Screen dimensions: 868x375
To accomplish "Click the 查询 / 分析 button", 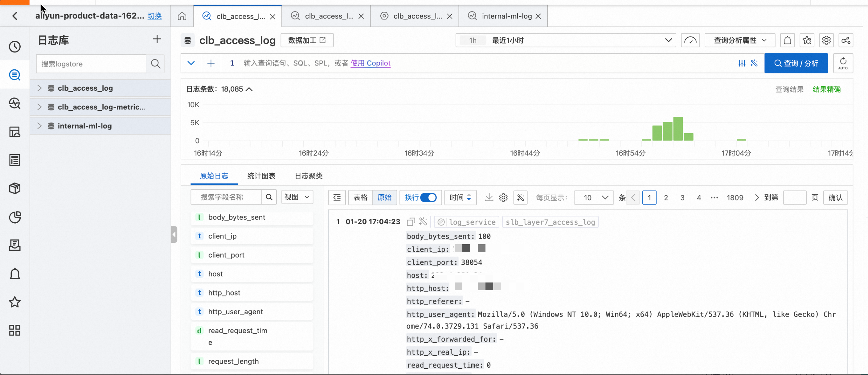I will coord(796,63).
